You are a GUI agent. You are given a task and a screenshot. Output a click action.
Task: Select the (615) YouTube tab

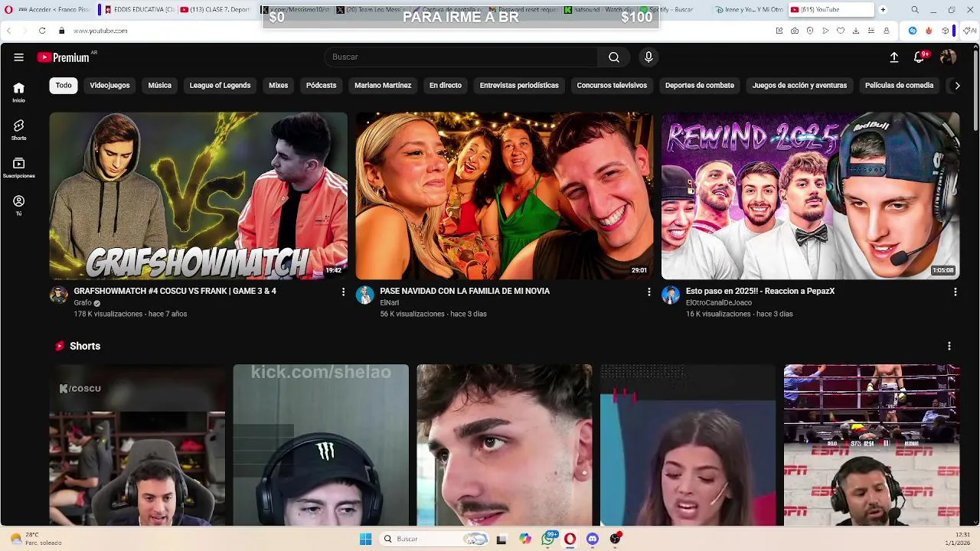[x=831, y=10]
